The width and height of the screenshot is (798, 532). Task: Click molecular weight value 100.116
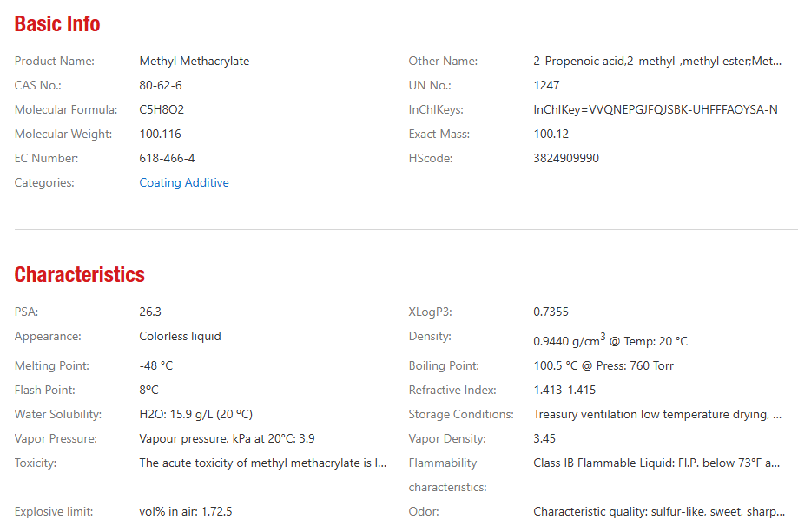(x=160, y=135)
